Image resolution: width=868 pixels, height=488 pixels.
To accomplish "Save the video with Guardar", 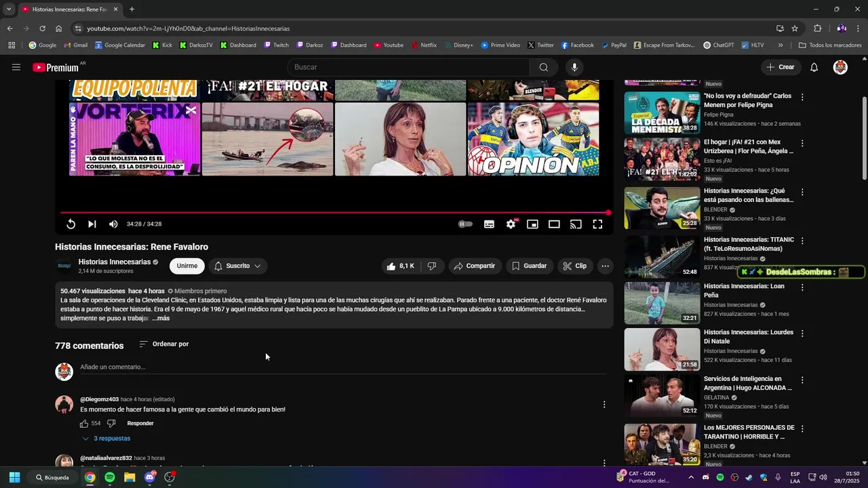I will [529, 266].
